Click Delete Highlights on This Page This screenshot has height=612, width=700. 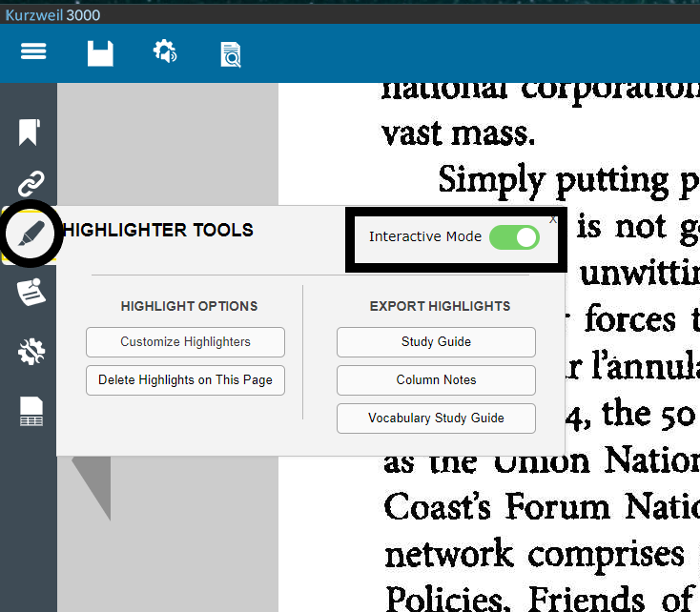[185, 379]
